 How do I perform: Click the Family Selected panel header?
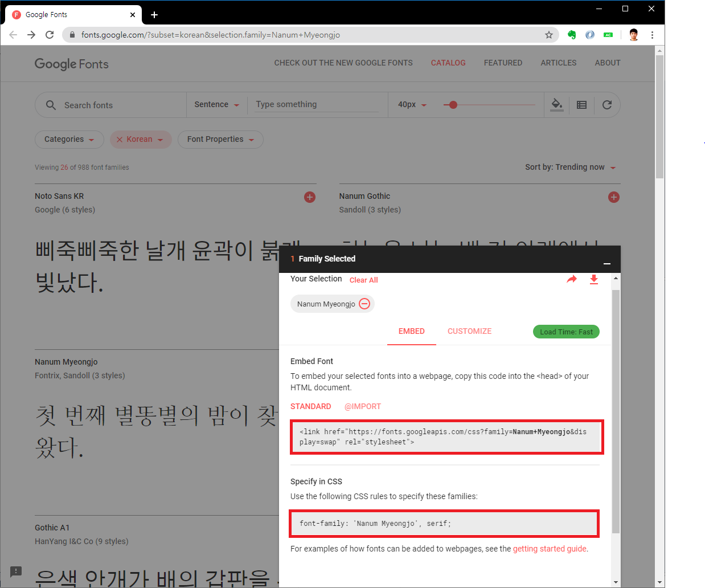pos(450,259)
